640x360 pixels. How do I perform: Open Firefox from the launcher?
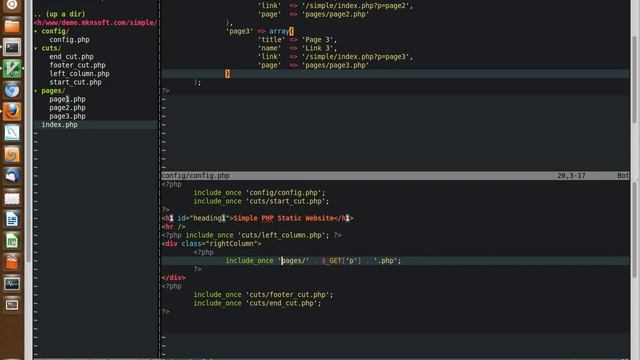(12, 111)
